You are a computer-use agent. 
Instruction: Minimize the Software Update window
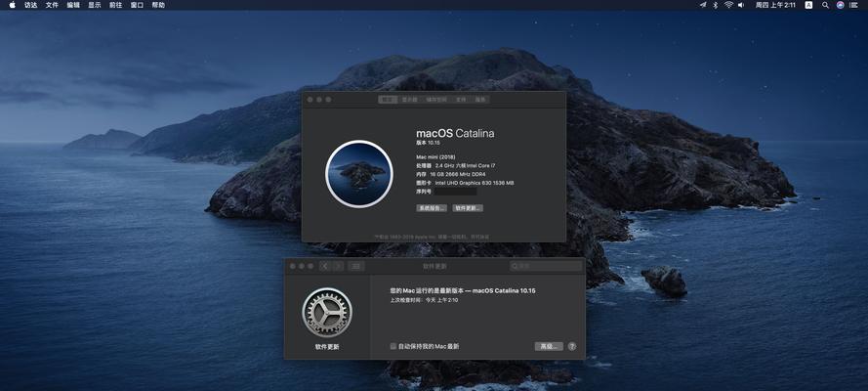tap(302, 267)
